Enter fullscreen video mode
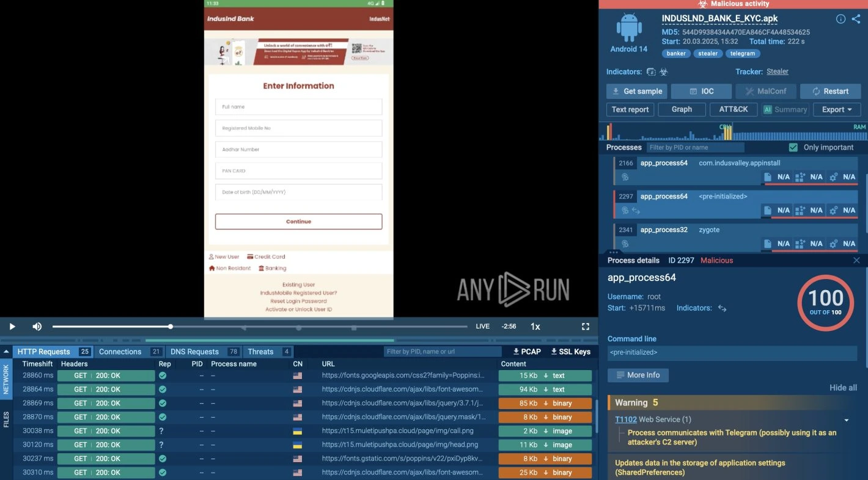This screenshot has width=868, height=480. click(585, 327)
